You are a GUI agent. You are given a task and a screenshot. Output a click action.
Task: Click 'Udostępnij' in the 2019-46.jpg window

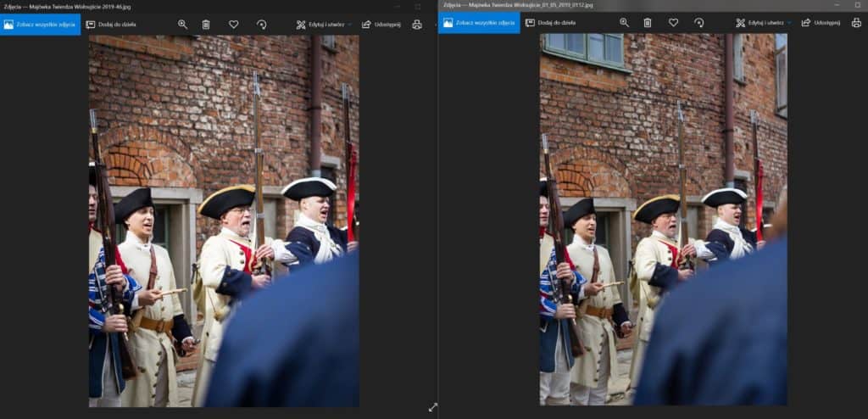pyautogui.click(x=381, y=25)
